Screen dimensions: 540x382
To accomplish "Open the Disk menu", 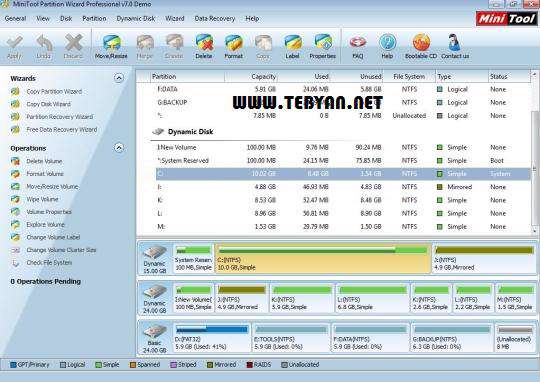I will click(66, 19).
